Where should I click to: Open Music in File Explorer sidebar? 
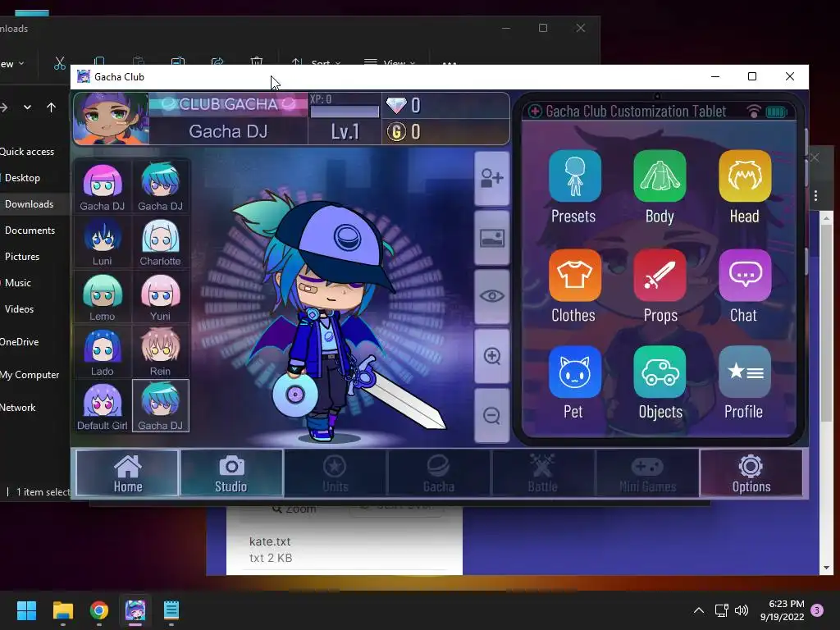(18, 283)
